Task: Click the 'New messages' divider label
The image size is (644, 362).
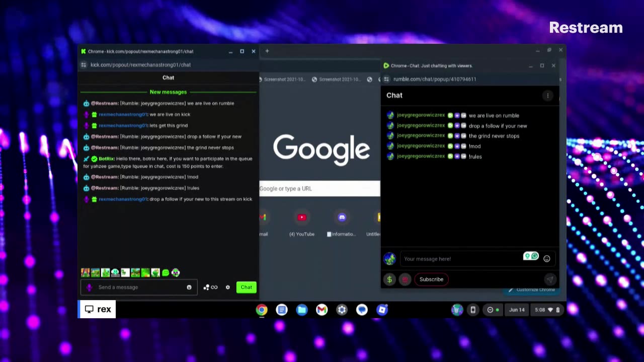Action: pyautogui.click(x=168, y=92)
